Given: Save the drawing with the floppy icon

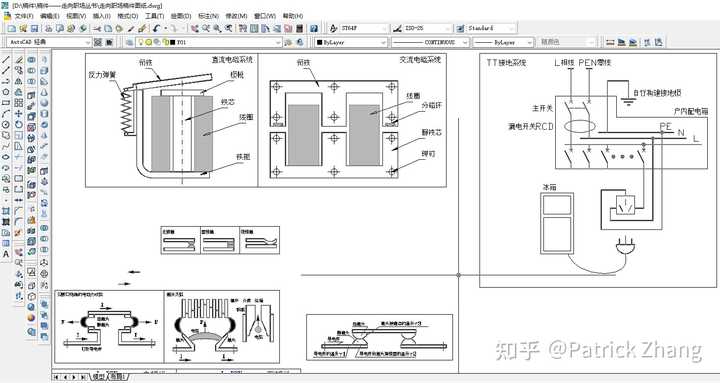Looking at the screenshot, I should click(x=34, y=28).
